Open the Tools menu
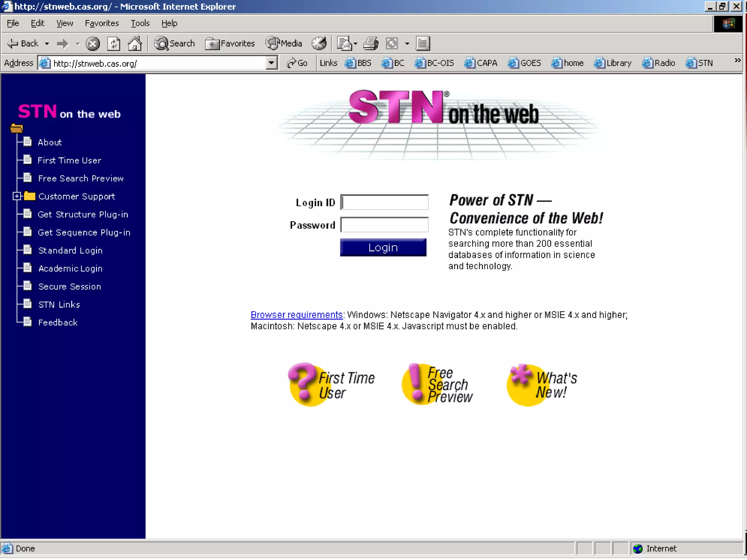747x560 pixels. coord(140,23)
